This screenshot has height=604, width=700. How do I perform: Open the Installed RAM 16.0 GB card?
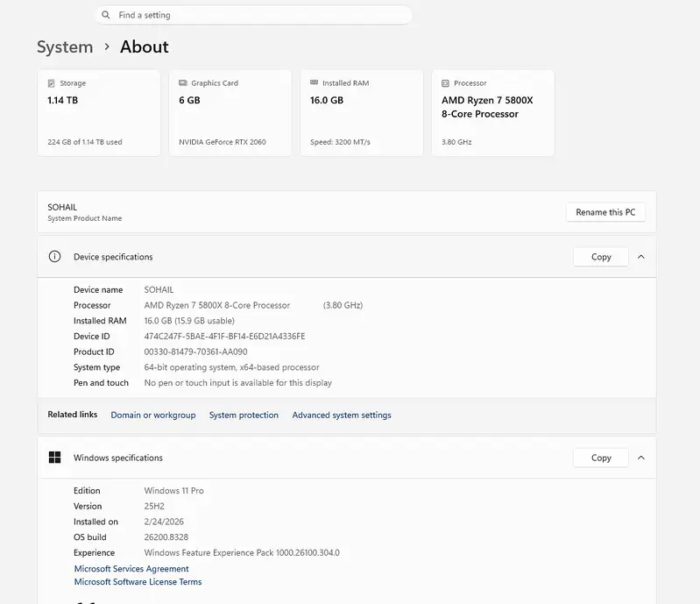click(x=362, y=112)
